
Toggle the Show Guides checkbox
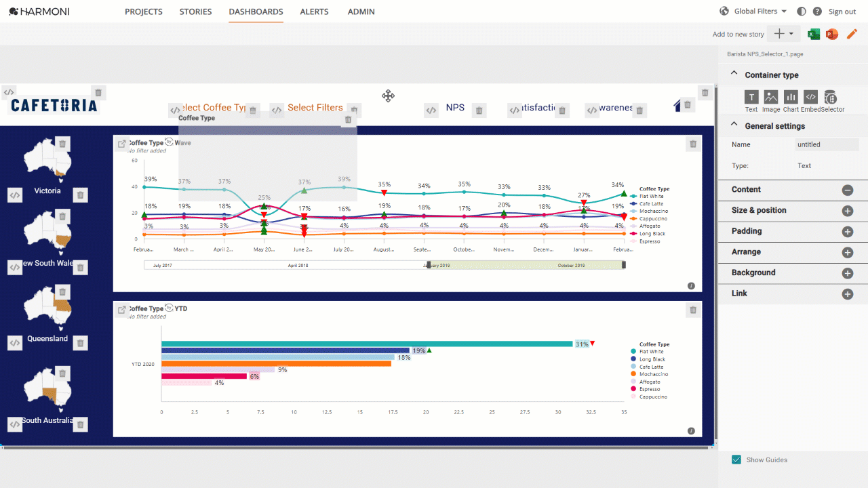736,460
